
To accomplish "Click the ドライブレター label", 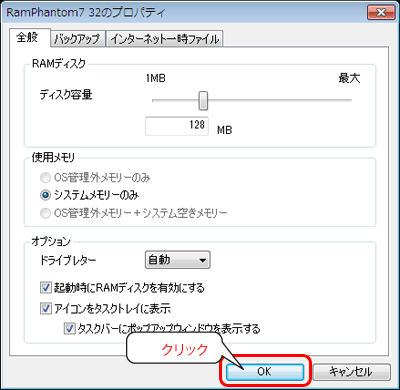I will click(x=68, y=260).
